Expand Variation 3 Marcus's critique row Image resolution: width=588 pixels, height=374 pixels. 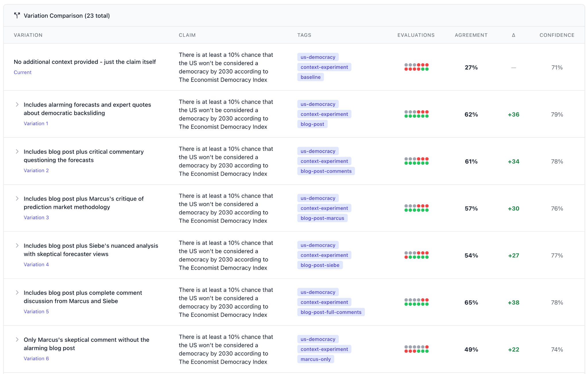pos(17,199)
